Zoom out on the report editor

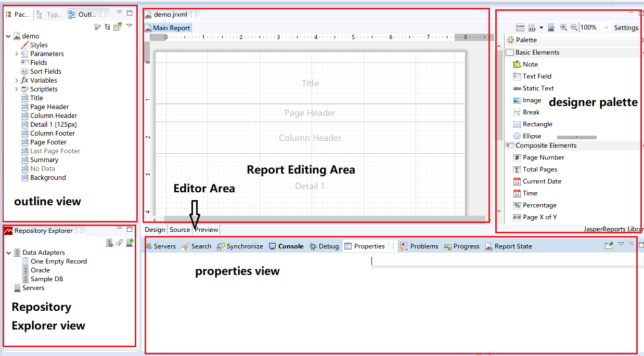click(x=574, y=28)
